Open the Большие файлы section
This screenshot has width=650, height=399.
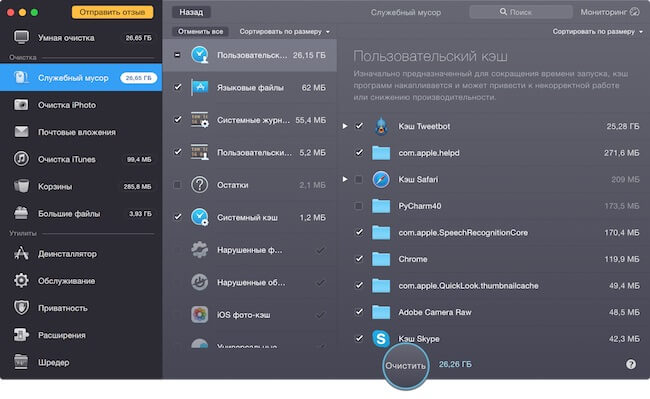pyautogui.click(x=81, y=213)
